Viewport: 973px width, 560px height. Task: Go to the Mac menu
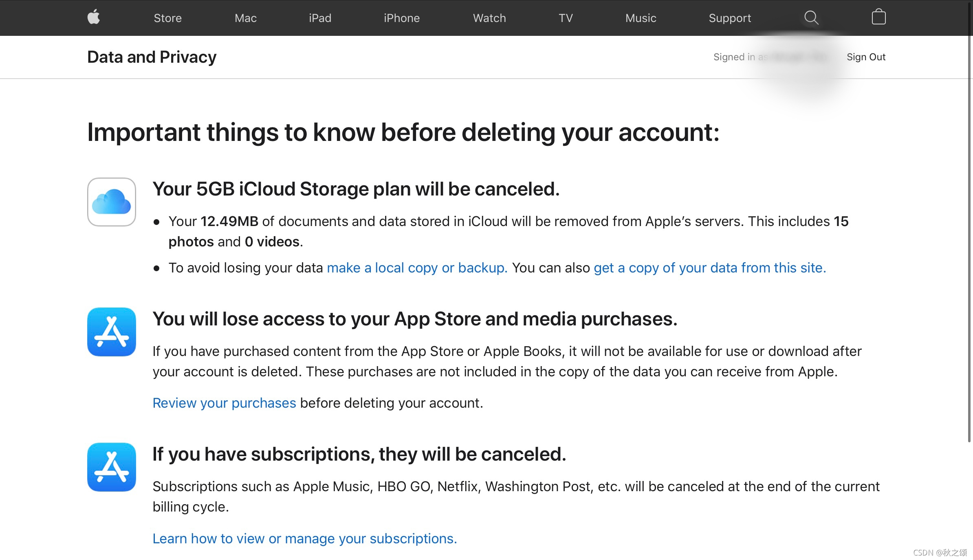(245, 18)
